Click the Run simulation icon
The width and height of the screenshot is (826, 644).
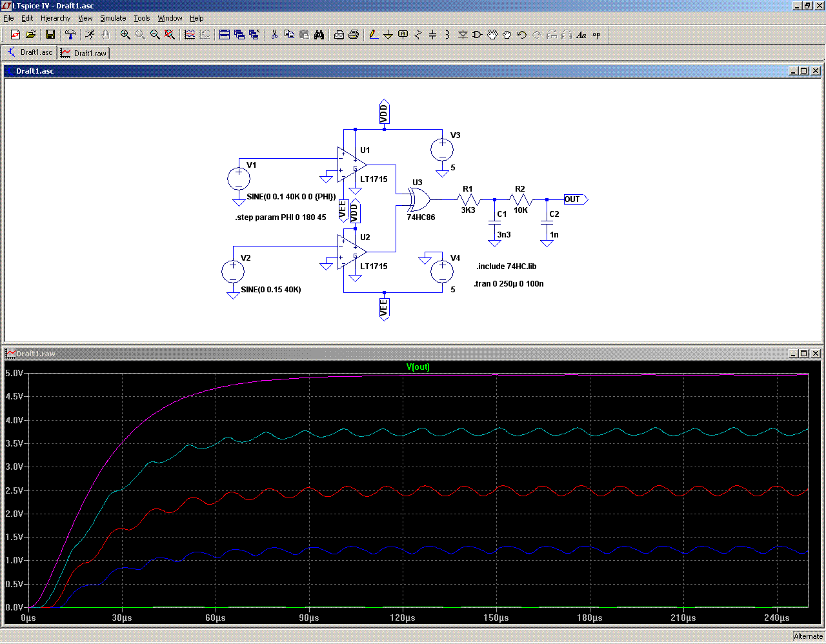coord(90,35)
